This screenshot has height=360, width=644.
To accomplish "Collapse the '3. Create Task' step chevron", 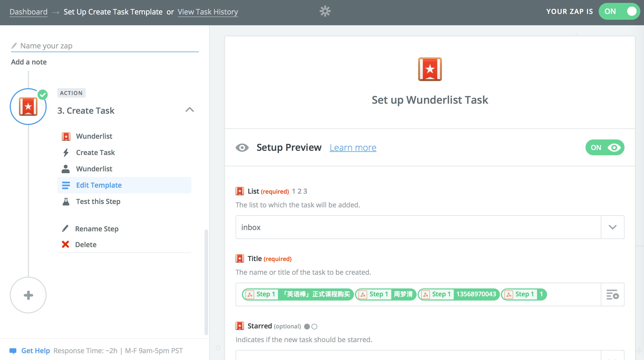I will tap(189, 110).
